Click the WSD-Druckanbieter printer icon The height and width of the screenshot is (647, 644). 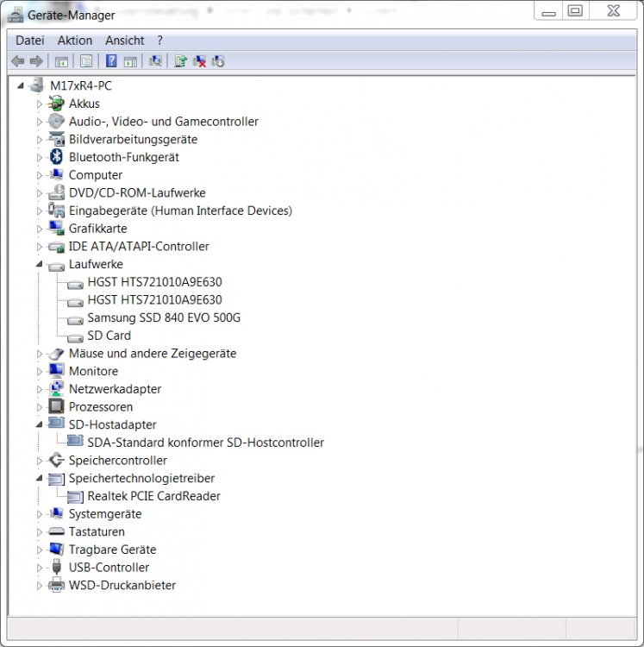point(57,585)
